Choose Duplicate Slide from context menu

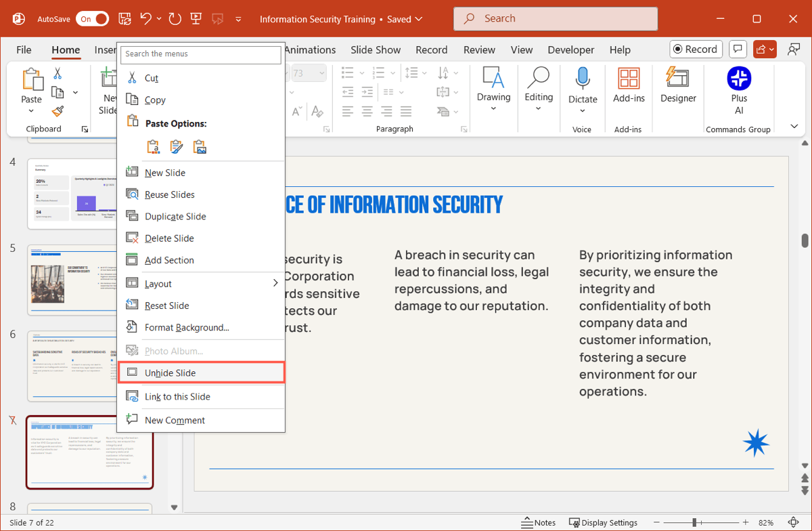point(175,216)
